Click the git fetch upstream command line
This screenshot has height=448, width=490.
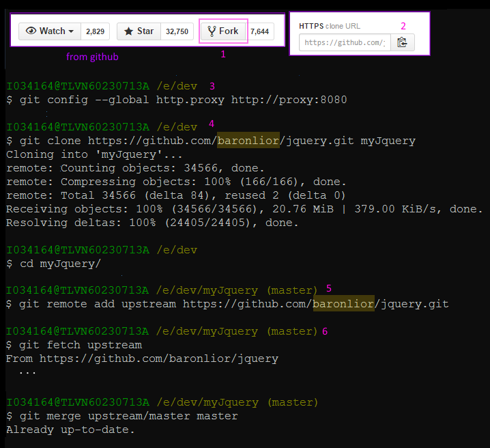point(74,345)
